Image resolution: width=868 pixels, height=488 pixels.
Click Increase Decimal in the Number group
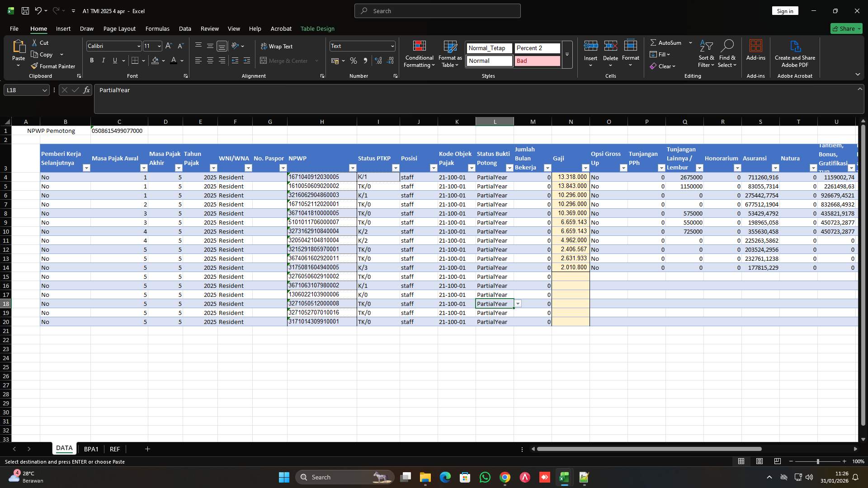click(379, 60)
